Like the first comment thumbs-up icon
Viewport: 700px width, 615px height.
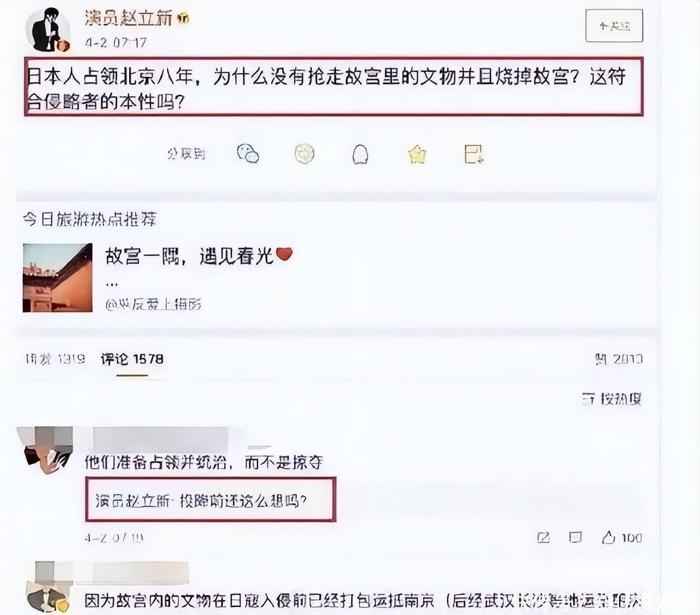pos(609,537)
